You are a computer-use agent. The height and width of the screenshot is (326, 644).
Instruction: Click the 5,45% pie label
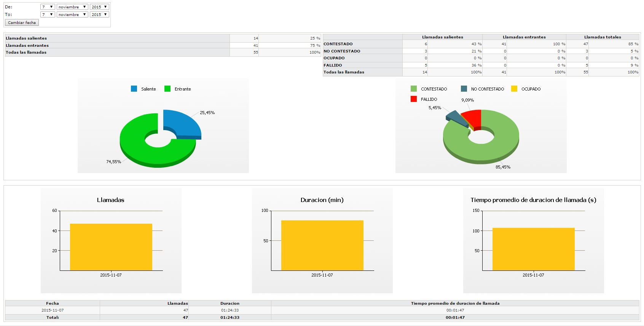coord(435,108)
